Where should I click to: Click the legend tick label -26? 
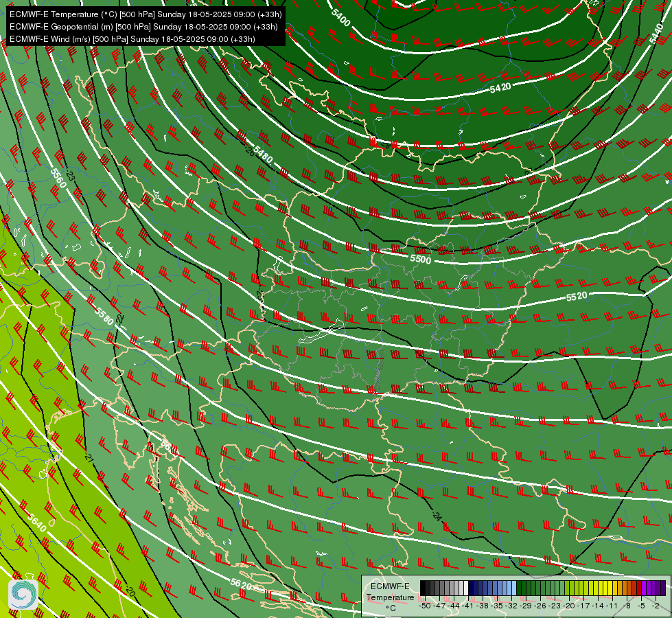click(540, 606)
